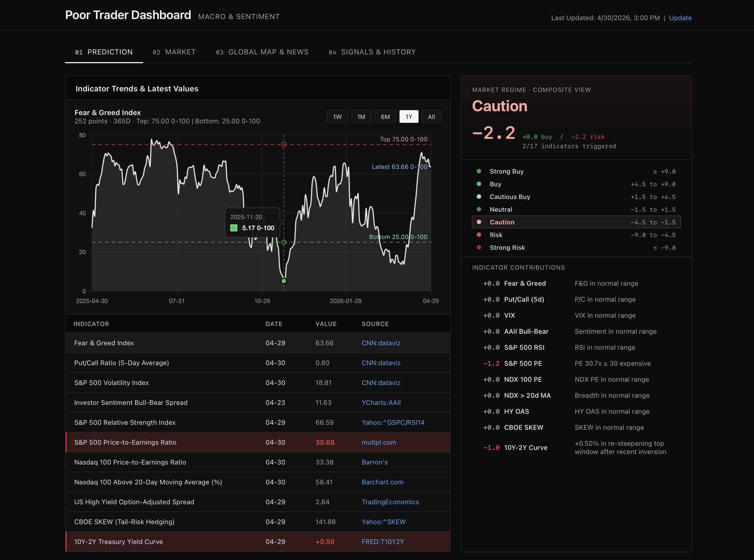The image size is (754, 560).
Task: Open the GLOBAL MAP & NEWS tab
Action: [x=262, y=52]
